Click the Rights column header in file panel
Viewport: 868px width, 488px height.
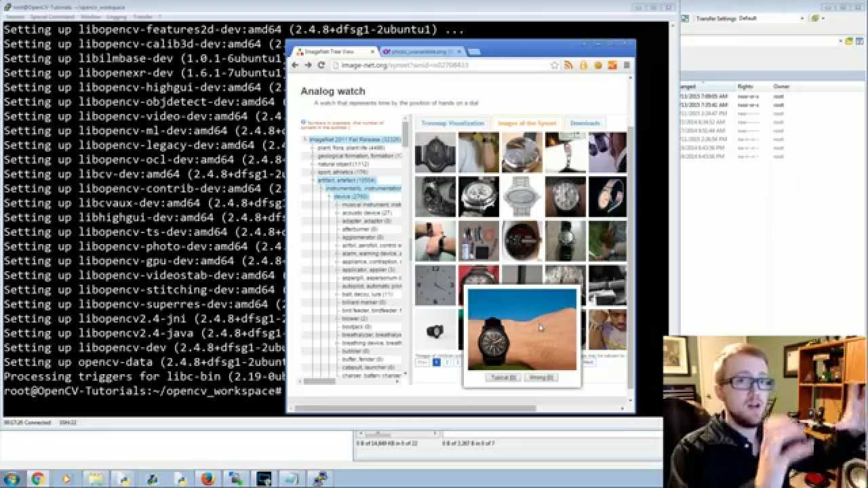point(745,87)
